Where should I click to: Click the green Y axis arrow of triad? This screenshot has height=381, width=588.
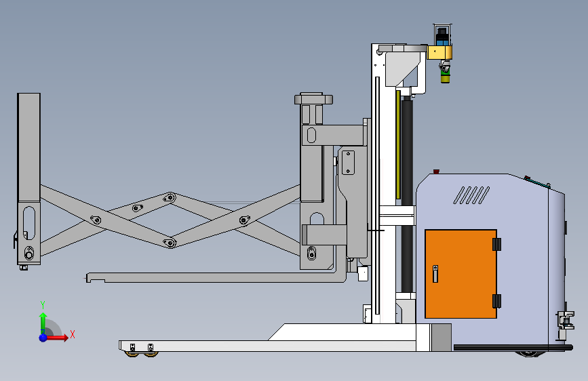pyautogui.click(x=43, y=322)
